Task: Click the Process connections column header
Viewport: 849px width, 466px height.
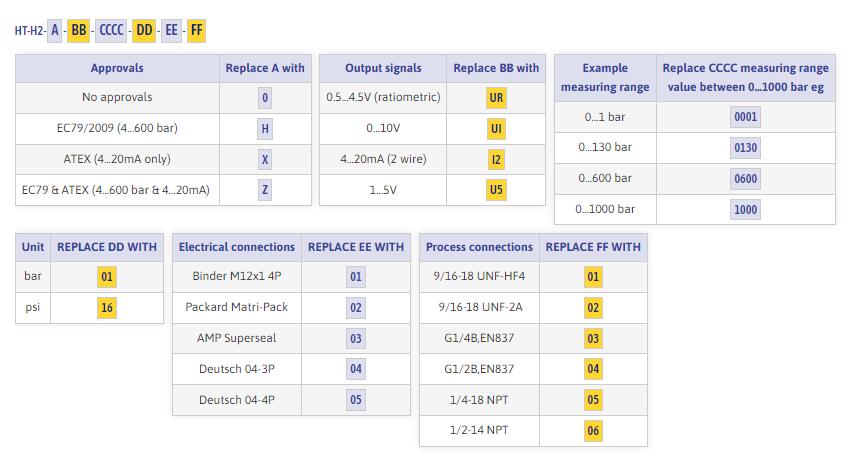Action: pos(479,247)
